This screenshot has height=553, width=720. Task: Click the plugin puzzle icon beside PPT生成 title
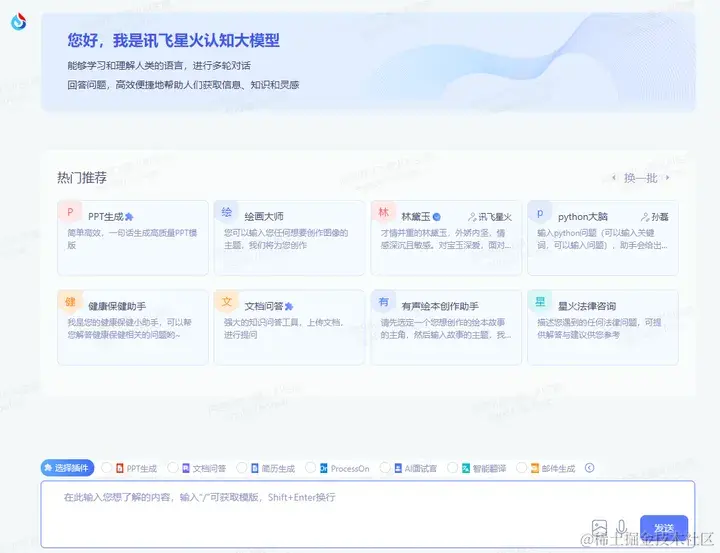pos(129,217)
